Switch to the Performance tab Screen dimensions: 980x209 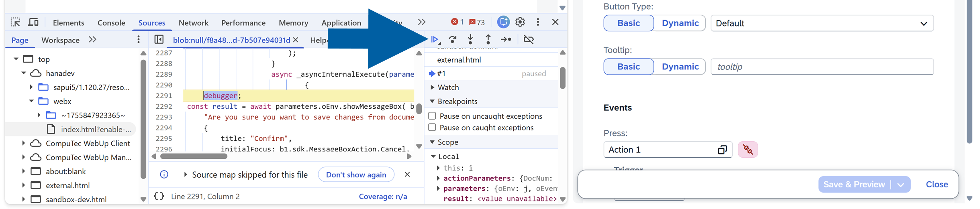click(x=243, y=23)
